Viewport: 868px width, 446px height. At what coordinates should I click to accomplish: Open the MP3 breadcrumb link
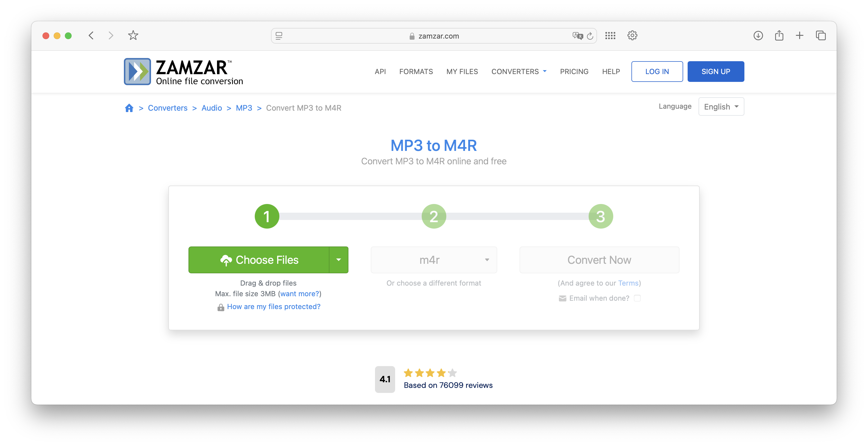pos(244,108)
